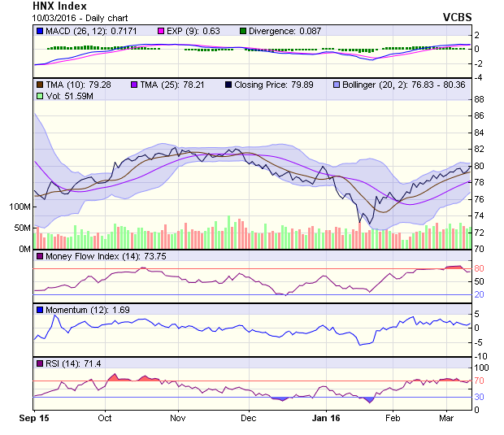
Task: Select the Nov date axis label
Action: [x=179, y=417]
